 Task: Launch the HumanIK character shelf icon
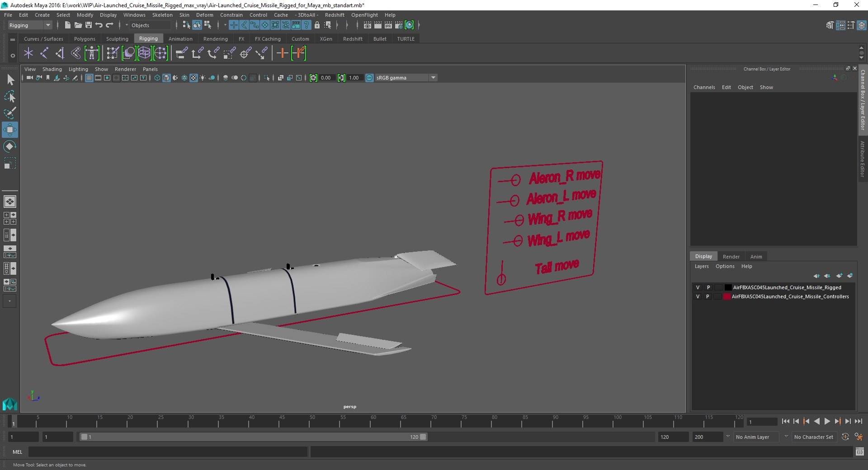91,53
